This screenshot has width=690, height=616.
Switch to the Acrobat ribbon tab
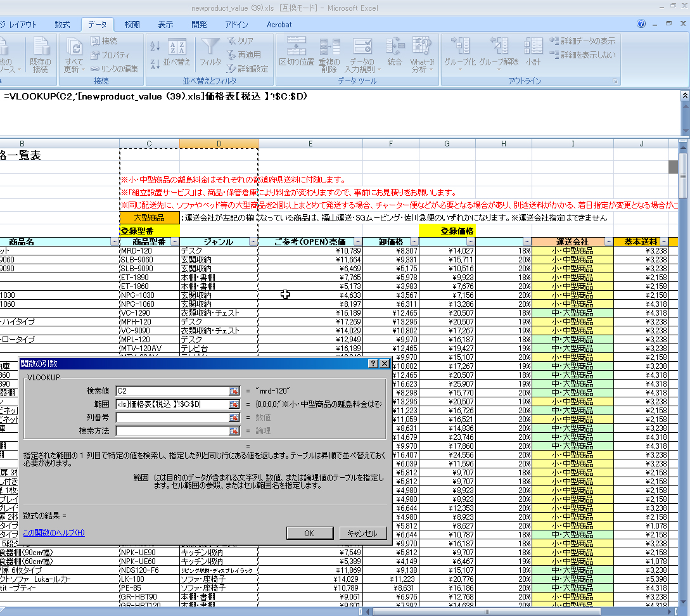tap(279, 25)
